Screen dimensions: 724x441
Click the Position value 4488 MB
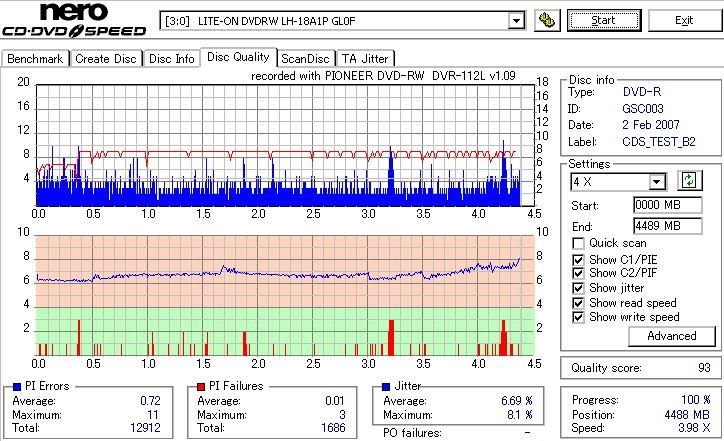[687, 415]
